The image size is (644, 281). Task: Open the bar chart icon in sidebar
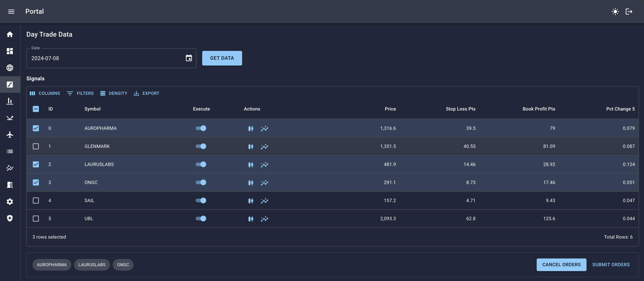click(10, 101)
